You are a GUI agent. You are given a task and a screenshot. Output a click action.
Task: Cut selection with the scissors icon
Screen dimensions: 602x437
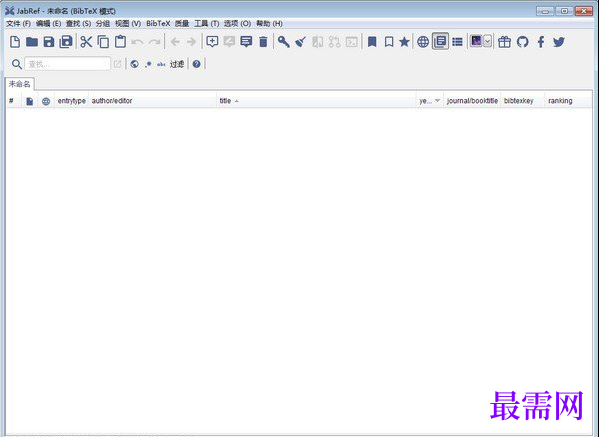click(x=86, y=42)
